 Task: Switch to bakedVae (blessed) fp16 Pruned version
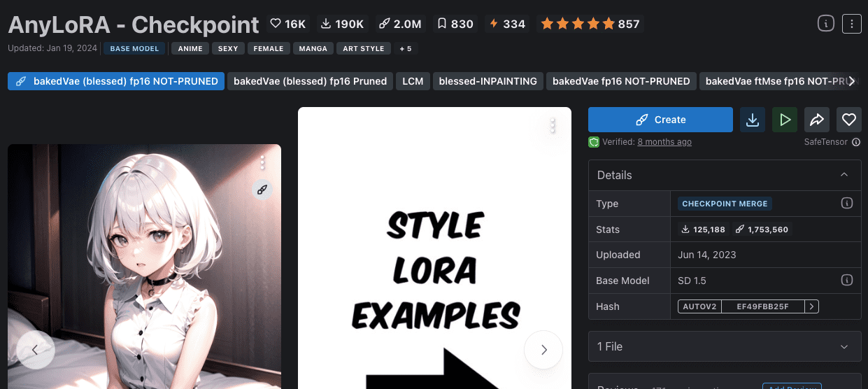[310, 81]
